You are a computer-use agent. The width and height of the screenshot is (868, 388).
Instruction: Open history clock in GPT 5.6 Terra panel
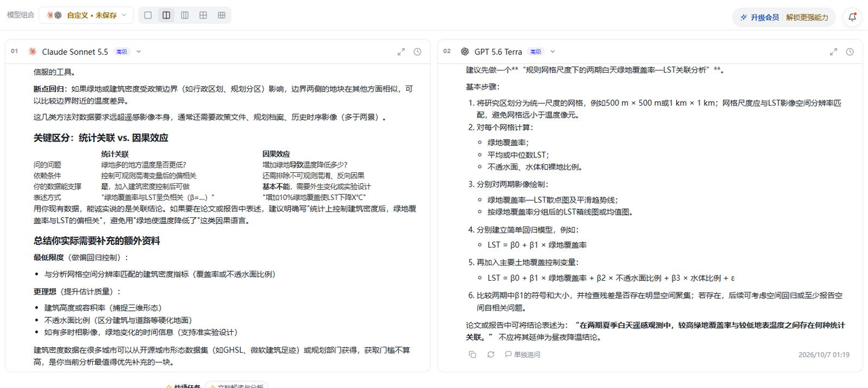point(850,52)
